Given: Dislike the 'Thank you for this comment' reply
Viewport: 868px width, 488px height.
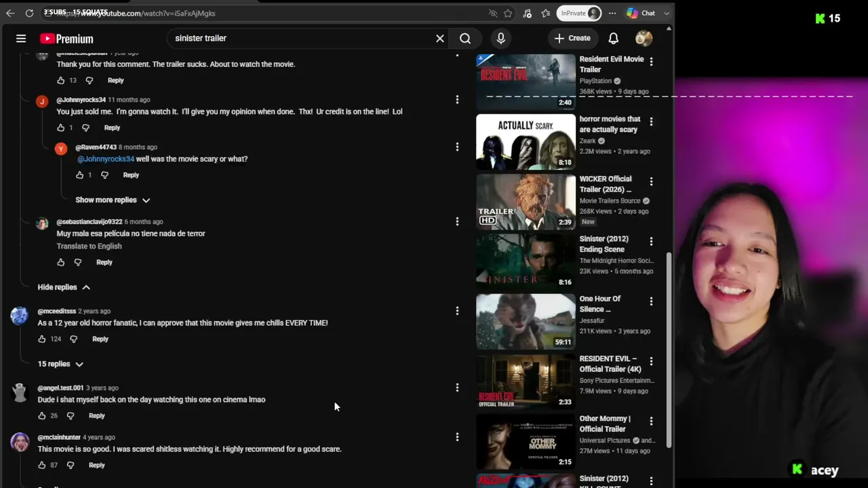Looking at the screenshot, I should click(89, 81).
